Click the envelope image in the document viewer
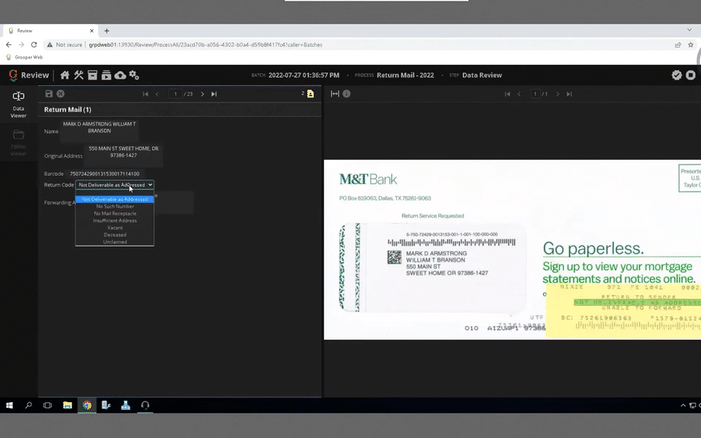This screenshot has height=438, width=701. (x=512, y=249)
